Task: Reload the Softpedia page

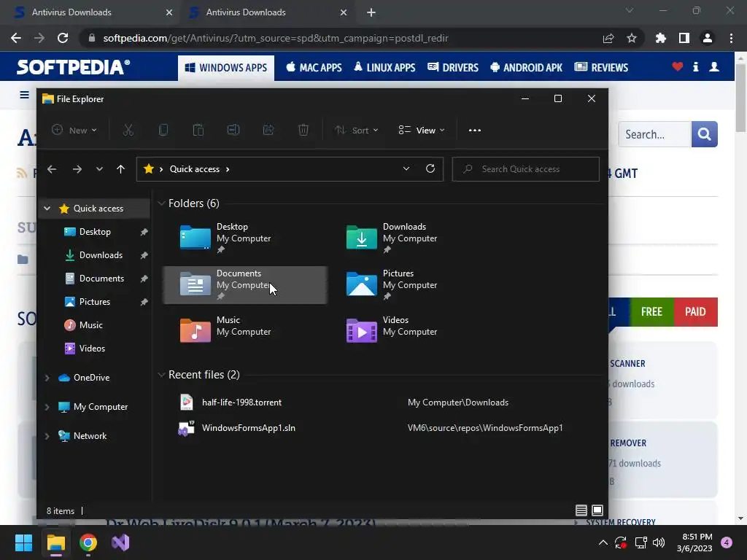Action: pyautogui.click(x=63, y=38)
